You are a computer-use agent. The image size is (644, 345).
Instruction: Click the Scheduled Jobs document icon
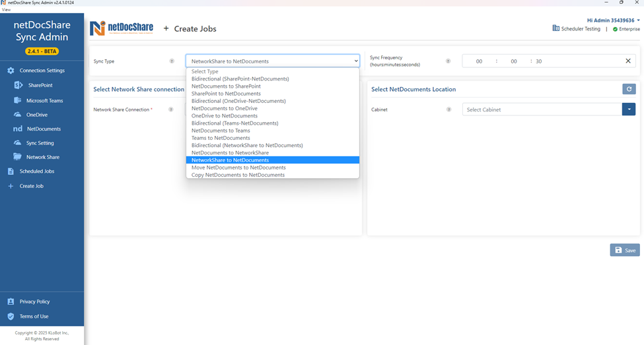click(11, 172)
